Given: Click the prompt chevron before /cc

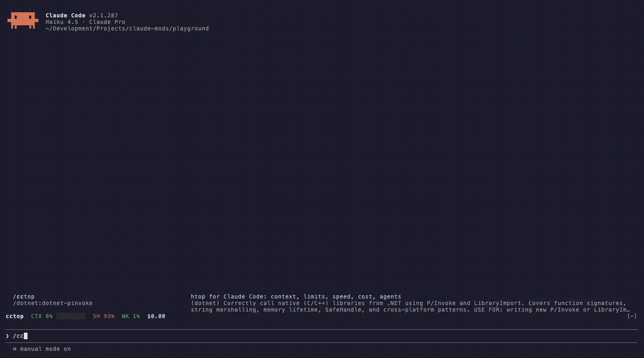Looking at the screenshot, I should [x=8, y=336].
